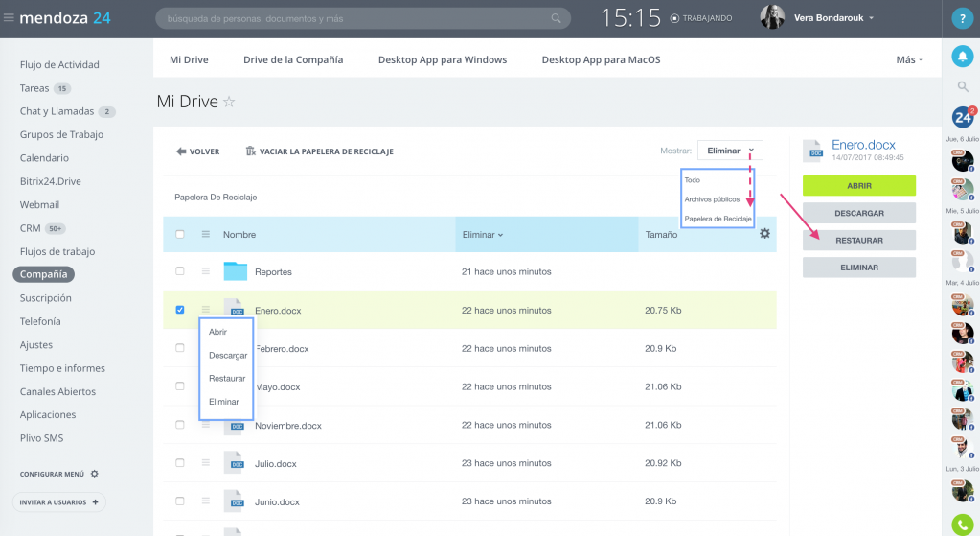Viewport: 980px width, 536px height.
Task: Open Desktop App para Windows tab
Action: [x=443, y=59]
